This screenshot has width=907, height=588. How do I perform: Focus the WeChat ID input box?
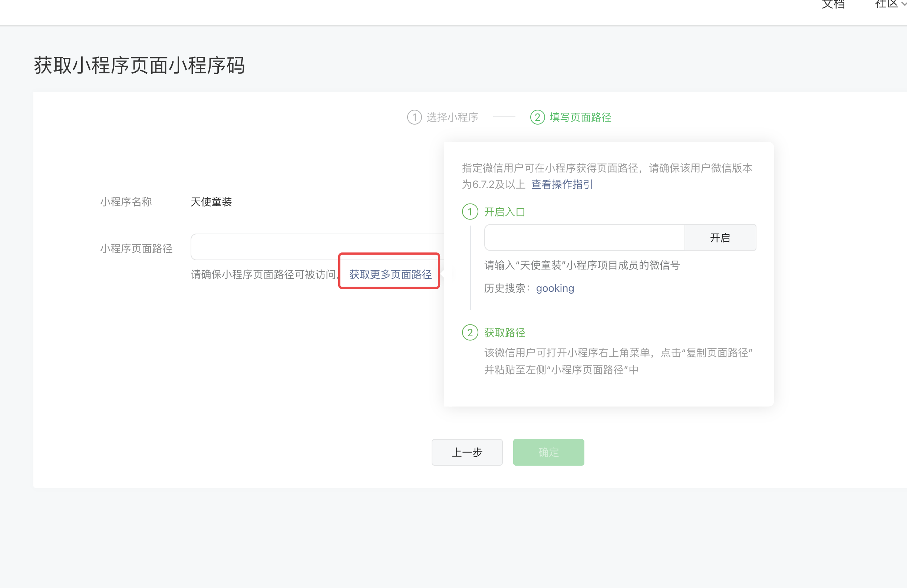[x=584, y=238]
